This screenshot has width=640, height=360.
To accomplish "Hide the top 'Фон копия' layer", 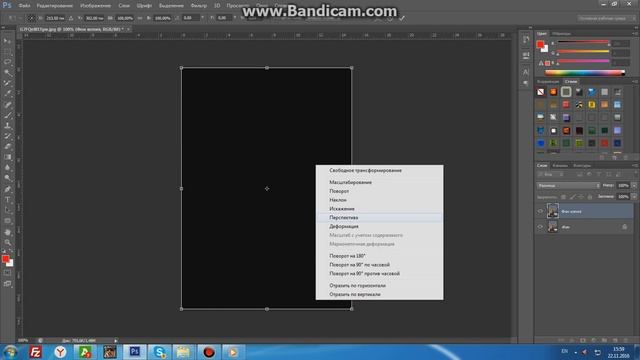I will [540, 211].
